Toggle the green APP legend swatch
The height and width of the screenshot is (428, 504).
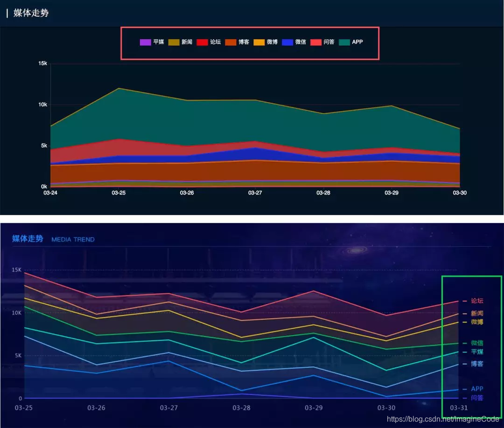point(344,42)
